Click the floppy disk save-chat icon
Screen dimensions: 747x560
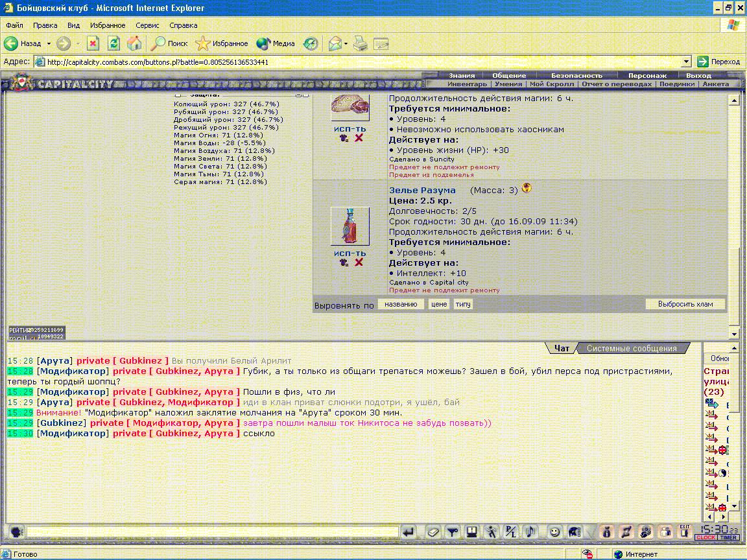point(471,531)
